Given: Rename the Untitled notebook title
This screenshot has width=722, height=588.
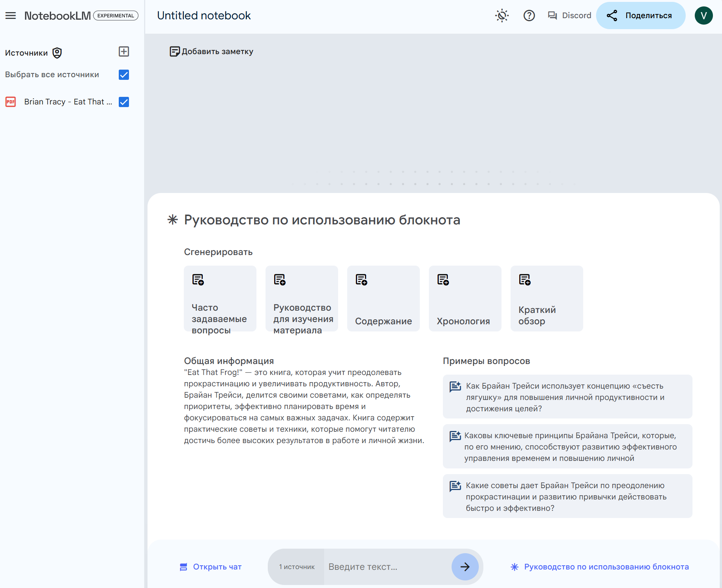Looking at the screenshot, I should pos(204,16).
